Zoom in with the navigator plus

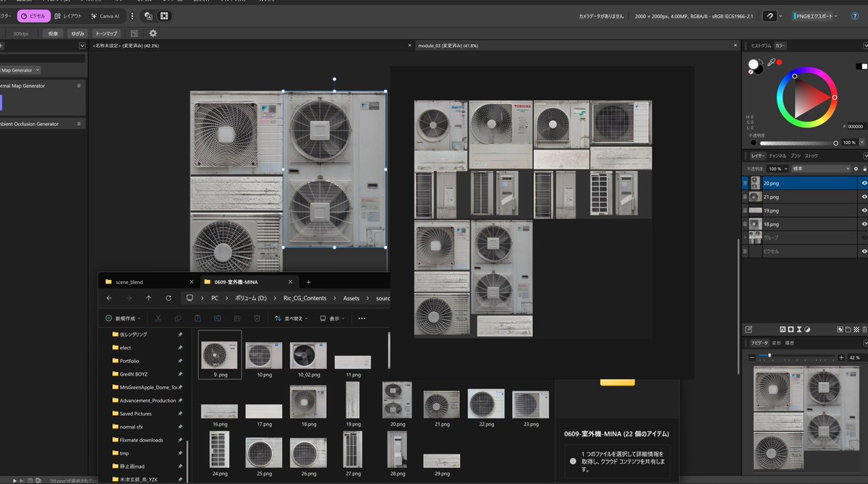(841, 357)
